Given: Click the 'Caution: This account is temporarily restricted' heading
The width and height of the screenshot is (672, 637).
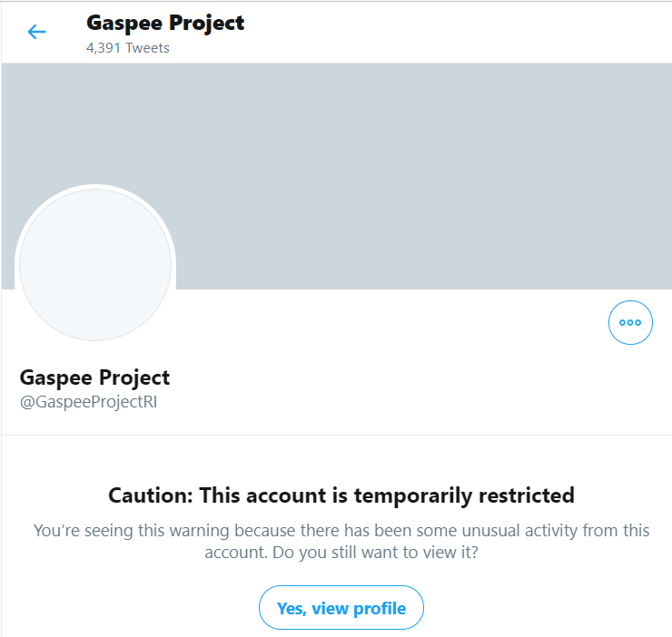Looking at the screenshot, I should click(341, 495).
